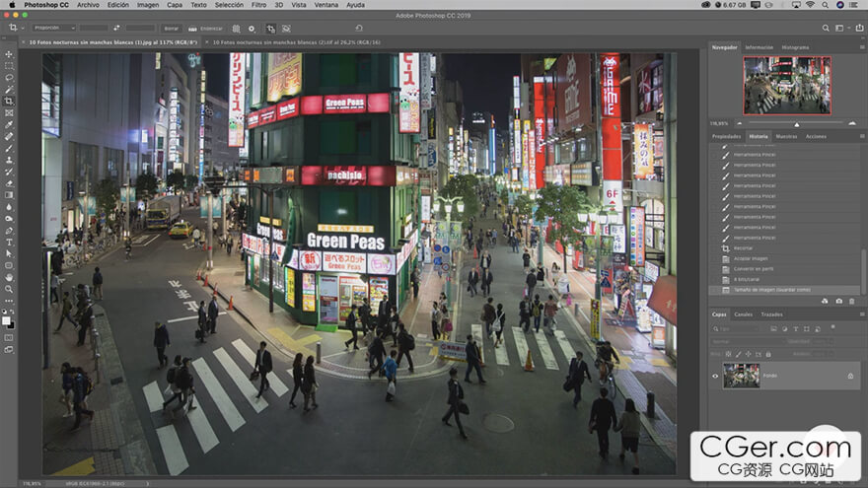Viewport: 868px width, 488px height.
Task: Click the search icon in options bar
Action: point(826,28)
